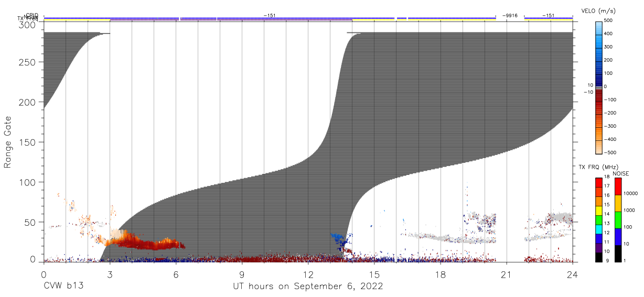Select cyan 12-13 MHz swatch in TX FRQ legend
The height and width of the screenshot is (297, 644).
coord(598,230)
